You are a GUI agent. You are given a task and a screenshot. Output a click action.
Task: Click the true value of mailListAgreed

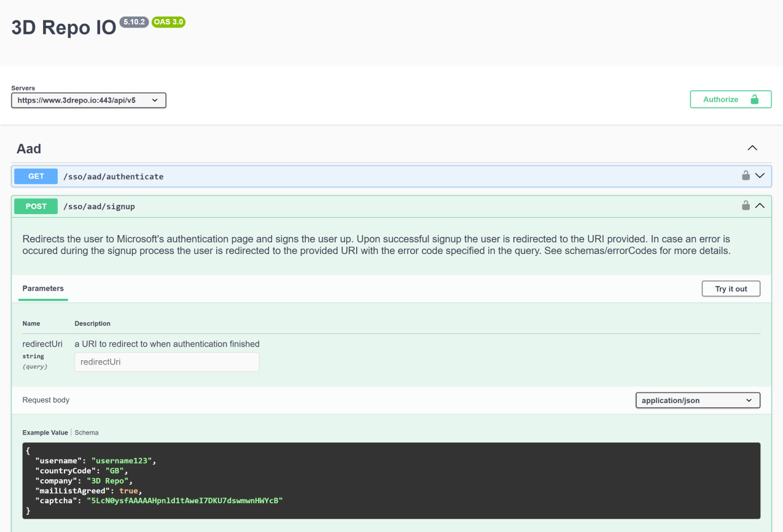[129, 491]
